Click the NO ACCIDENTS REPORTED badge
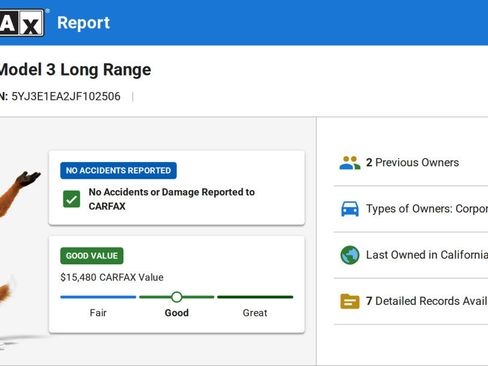The image size is (488, 366). pos(118,171)
